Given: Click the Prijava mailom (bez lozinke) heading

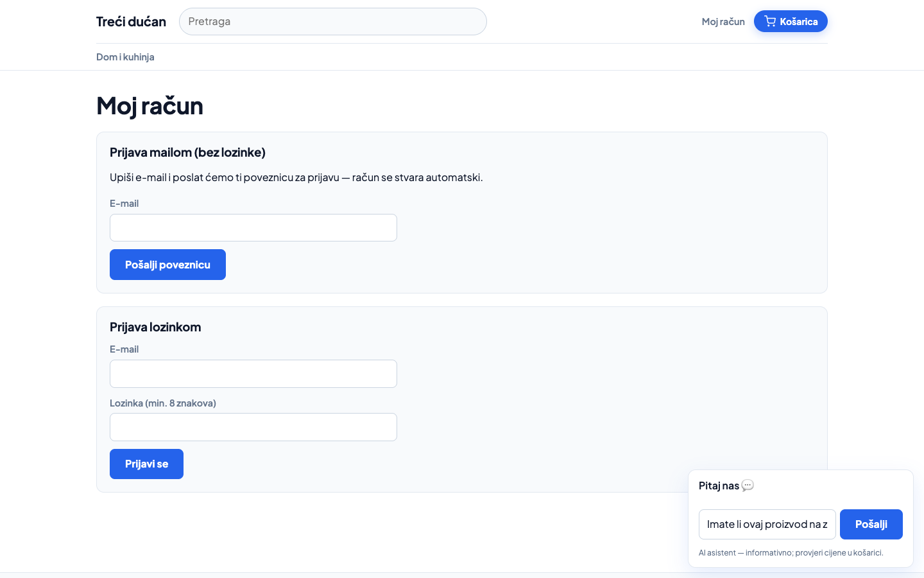Looking at the screenshot, I should tap(187, 152).
